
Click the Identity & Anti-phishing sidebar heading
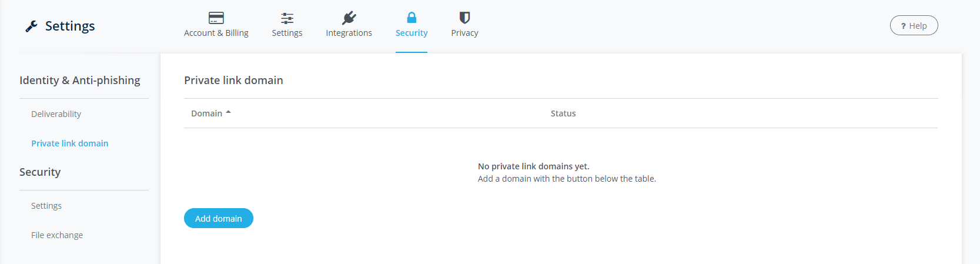[x=80, y=80]
